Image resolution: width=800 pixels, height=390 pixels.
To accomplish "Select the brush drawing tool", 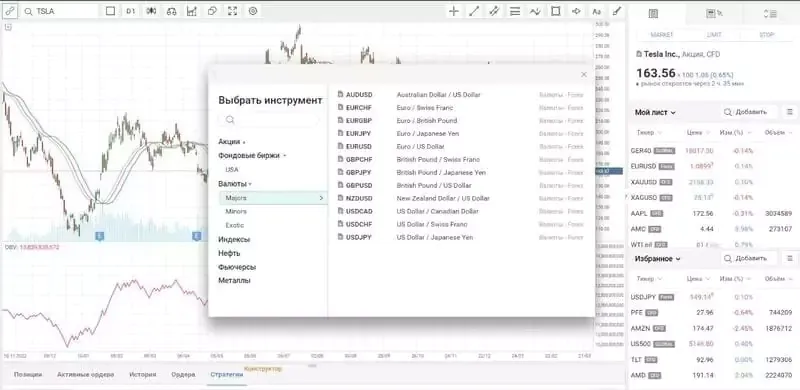I will click(617, 11).
